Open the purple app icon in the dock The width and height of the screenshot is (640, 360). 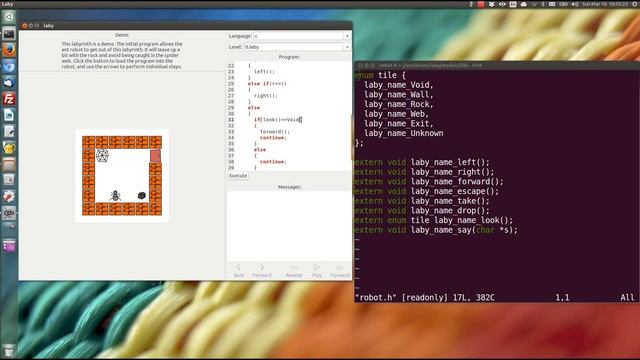coord(9,246)
